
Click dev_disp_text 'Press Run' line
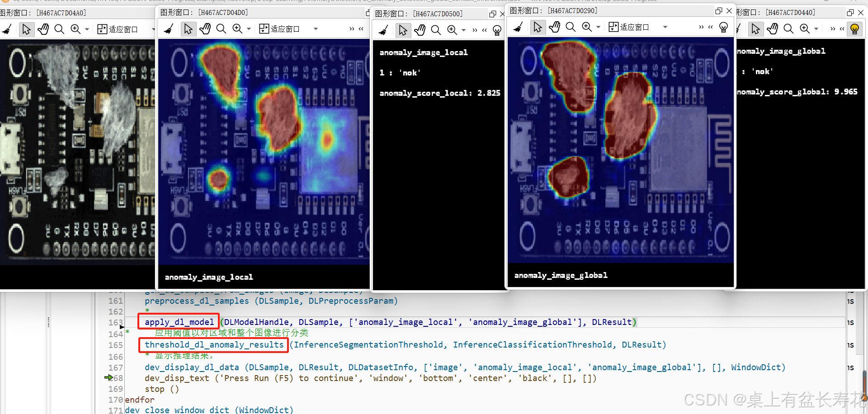point(371,378)
